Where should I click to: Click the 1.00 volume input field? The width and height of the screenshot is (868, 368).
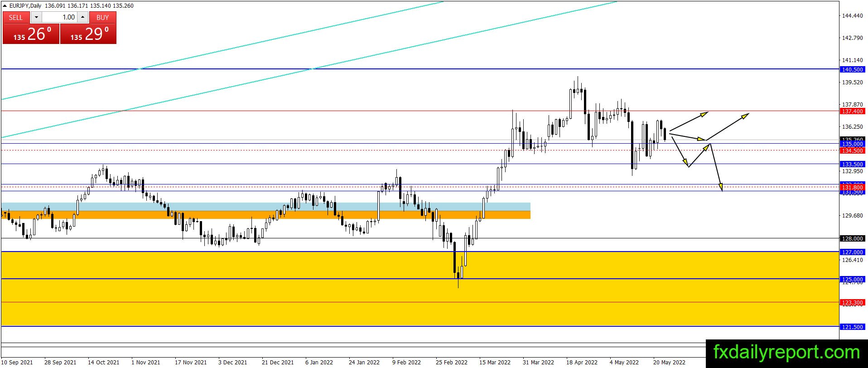pos(60,17)
